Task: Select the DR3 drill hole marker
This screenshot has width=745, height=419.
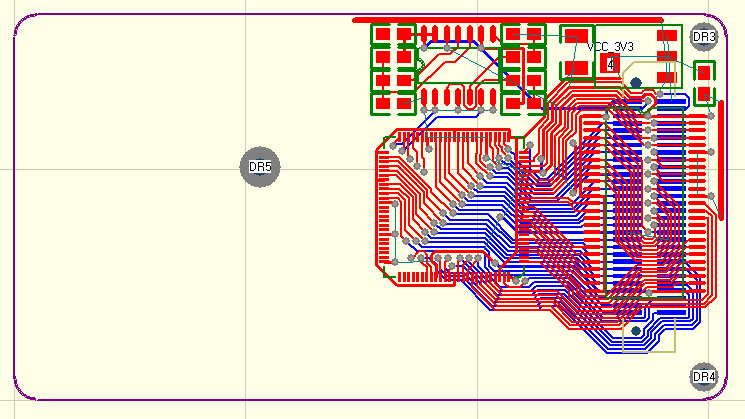Action: point(704,38)
